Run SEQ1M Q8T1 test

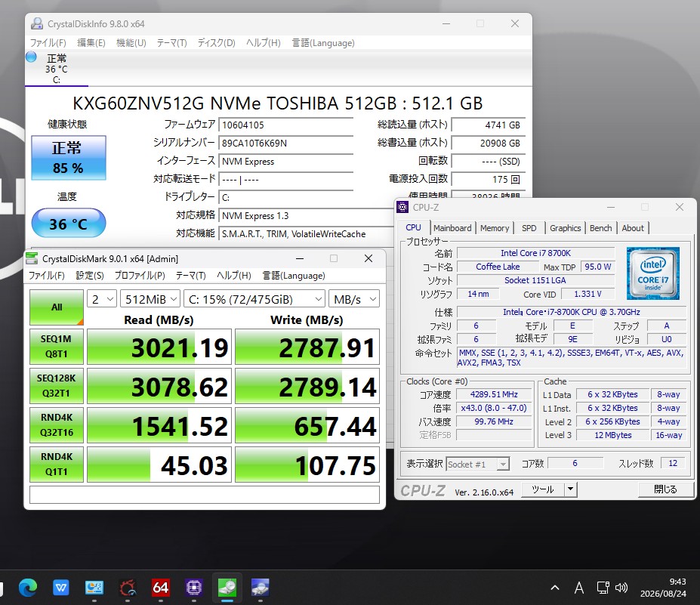(x=57, y=347)
